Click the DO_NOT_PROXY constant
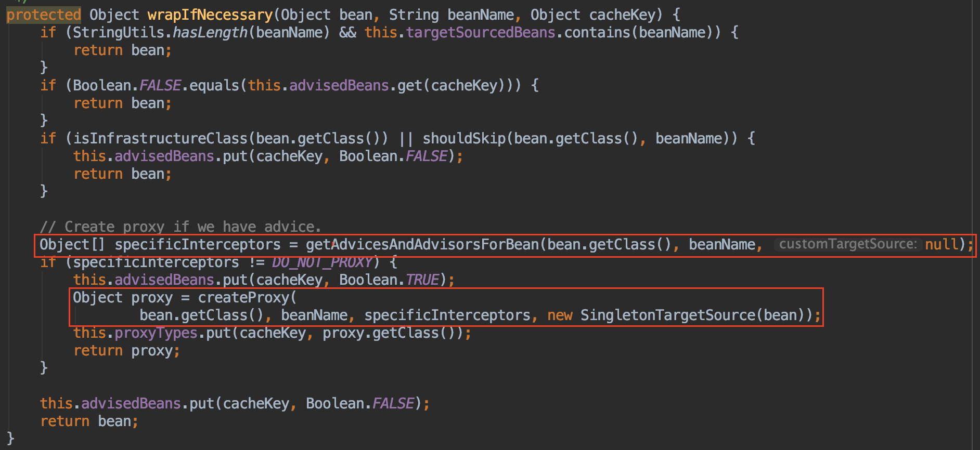The height and width of the screenshot is (450, 980). click(x=322, y=262)
